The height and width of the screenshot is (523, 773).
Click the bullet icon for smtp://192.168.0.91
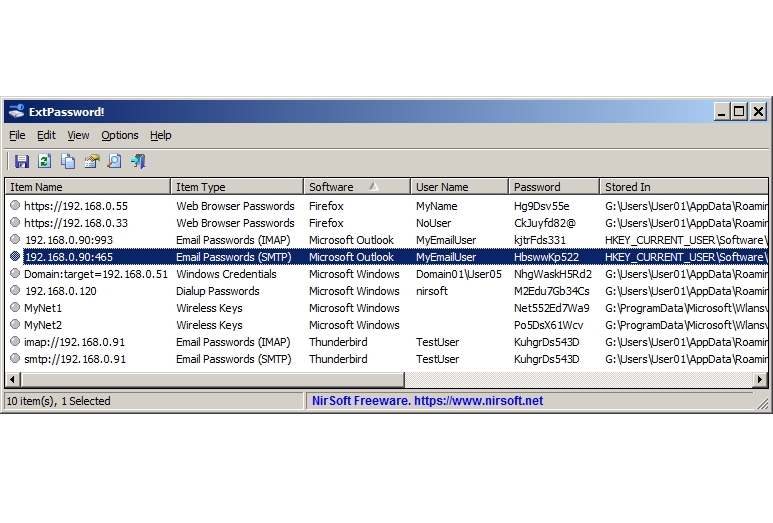tap(15, 358)
